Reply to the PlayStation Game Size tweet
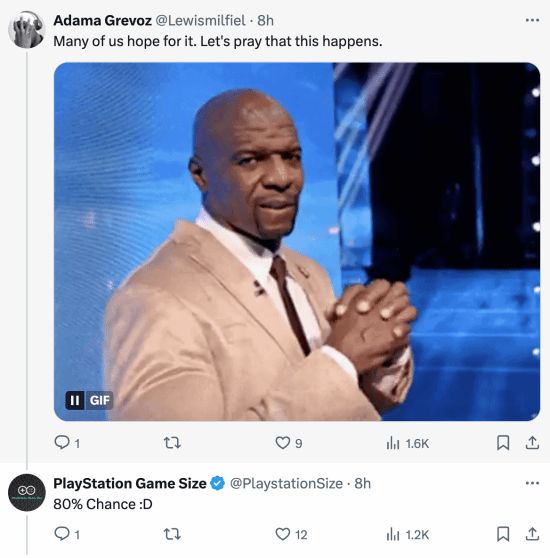Screen dimensions: 550x558 pyautogui.click(x=62, y=534)
